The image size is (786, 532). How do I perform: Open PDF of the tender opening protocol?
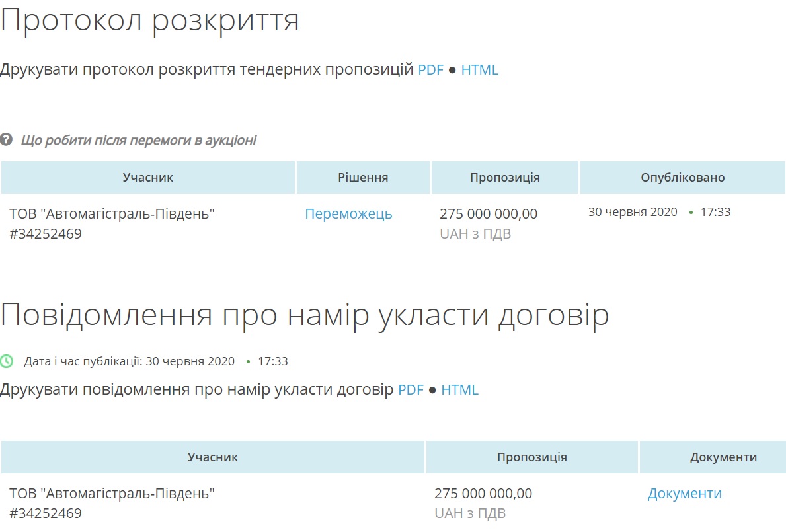[430, 70]
